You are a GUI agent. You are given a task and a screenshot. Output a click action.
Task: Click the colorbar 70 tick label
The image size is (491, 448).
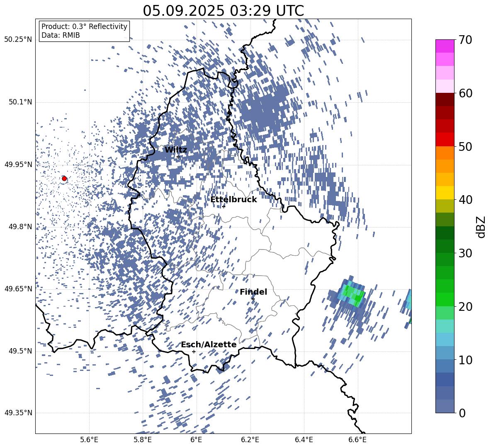[x=465, y=40]
